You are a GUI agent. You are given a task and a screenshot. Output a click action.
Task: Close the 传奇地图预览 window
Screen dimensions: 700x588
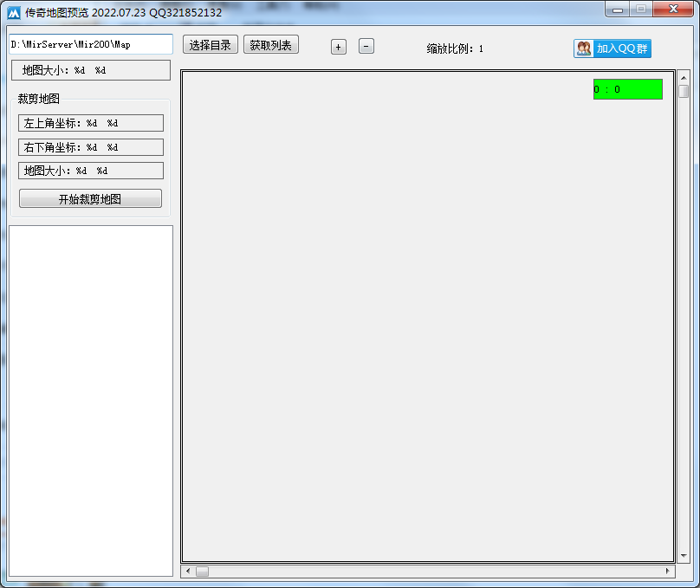tap(673, 9)
